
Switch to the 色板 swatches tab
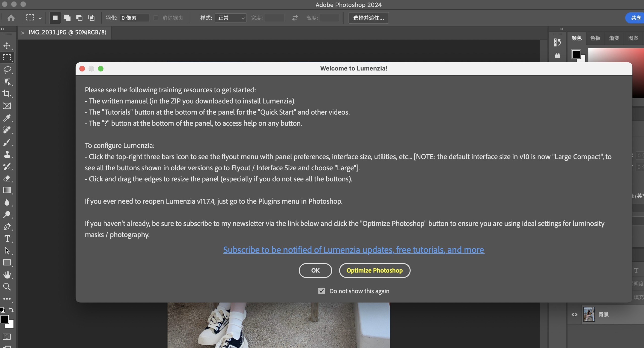(595, 38)
